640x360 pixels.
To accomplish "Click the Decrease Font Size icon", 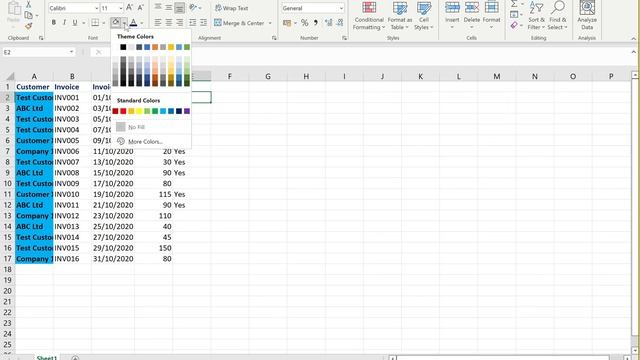I will click(140, 8).
